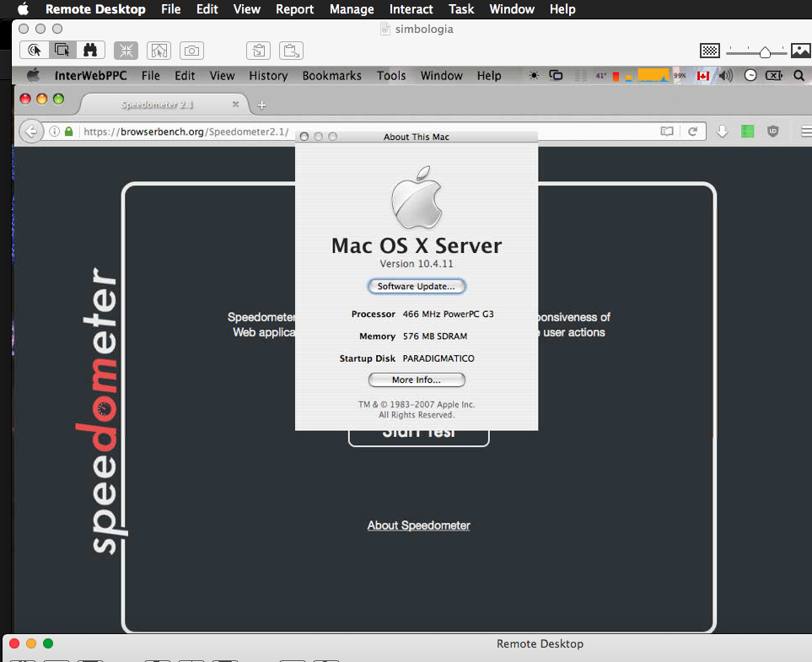Viewport: 812px width, 662px height.
Task: Click the Software Update... button
Action: coord(417,286)
